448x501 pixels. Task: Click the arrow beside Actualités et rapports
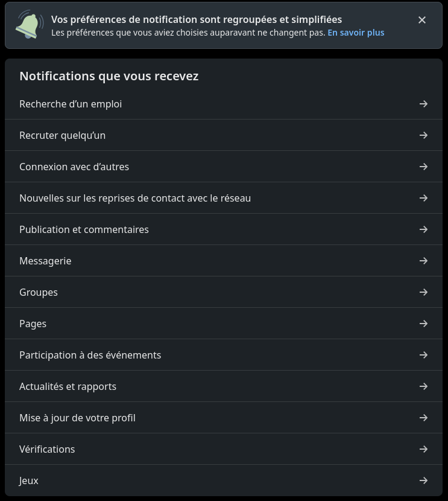coord(424,386)
